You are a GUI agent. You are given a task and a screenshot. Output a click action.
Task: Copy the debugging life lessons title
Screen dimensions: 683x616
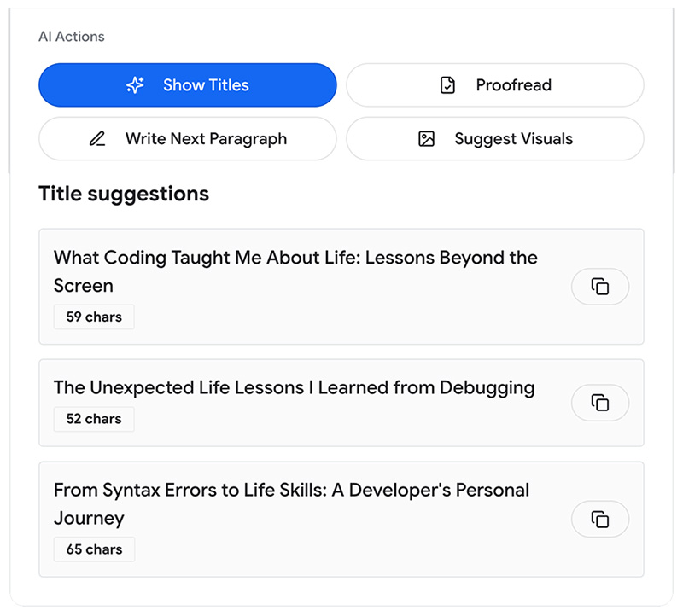click(x=600, y=403)
